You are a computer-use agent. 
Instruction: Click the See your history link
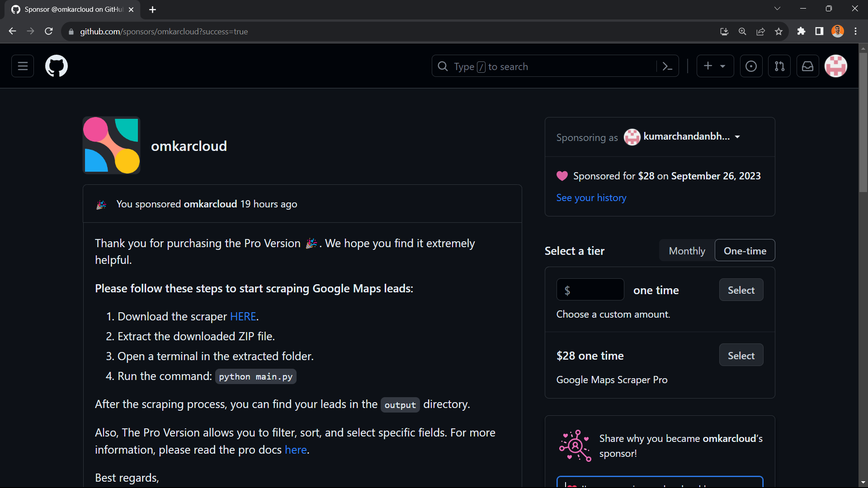pos(591,198)
